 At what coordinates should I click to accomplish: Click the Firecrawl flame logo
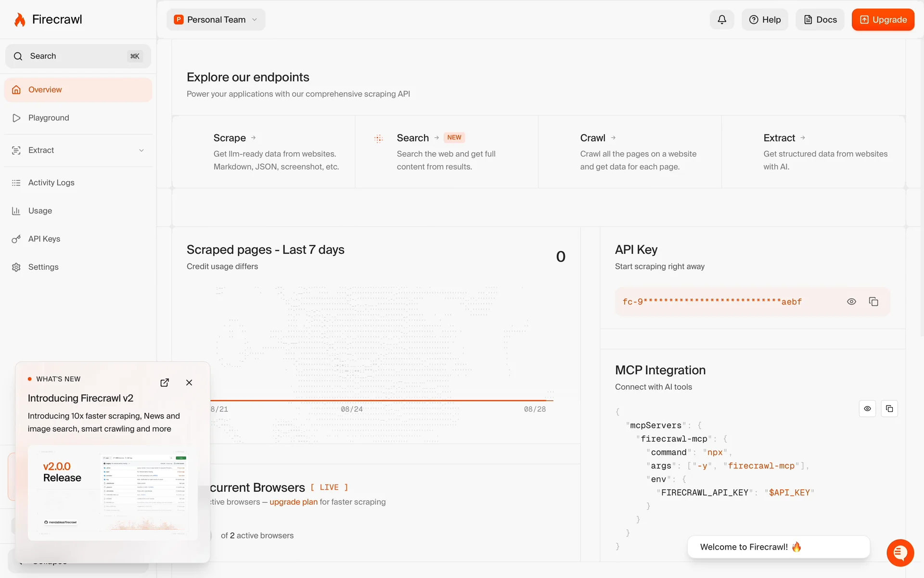[20, 20]
